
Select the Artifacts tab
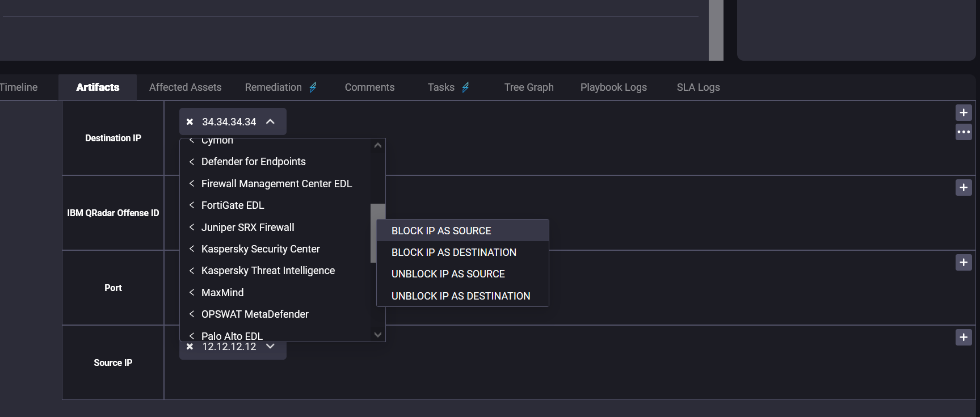click(x=98, y=87)
